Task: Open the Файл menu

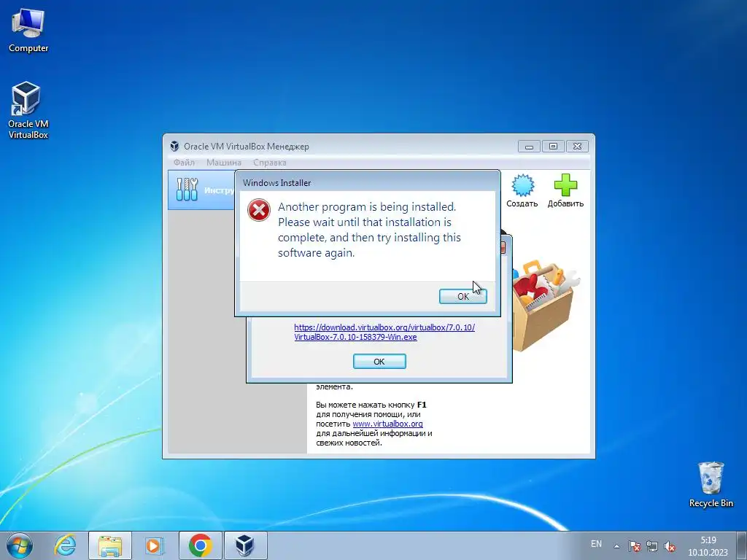Action: 184,163
